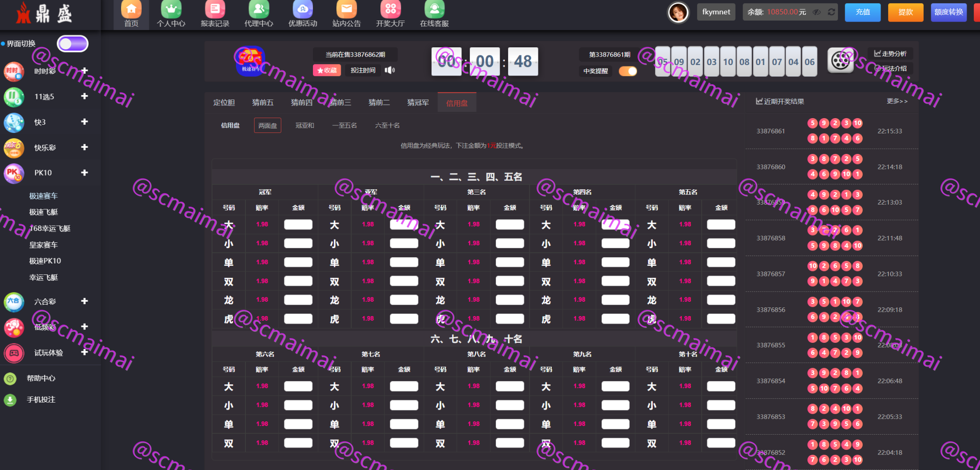The image size is (980, 470).
Task: Select the 六至十名 sub-option
Action: [x=388, y=126]
